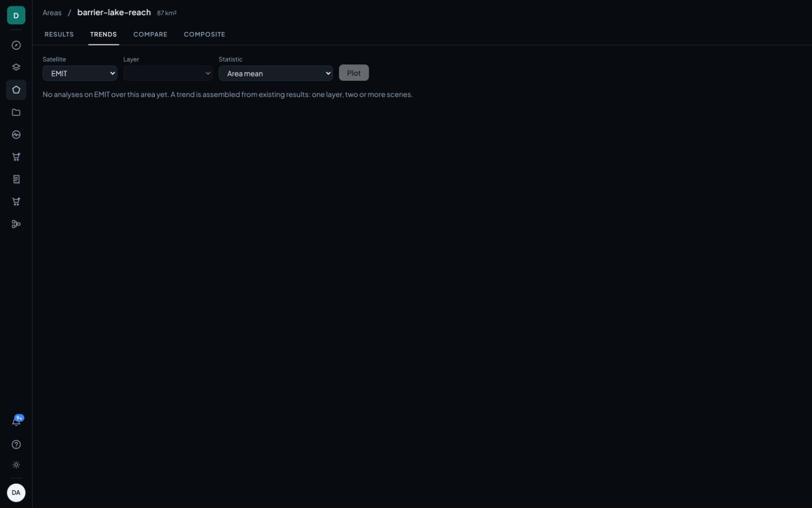This screenshot has height=508, width=812.
Task: Open notifications bell with 9+ badge
Action: 16,421
